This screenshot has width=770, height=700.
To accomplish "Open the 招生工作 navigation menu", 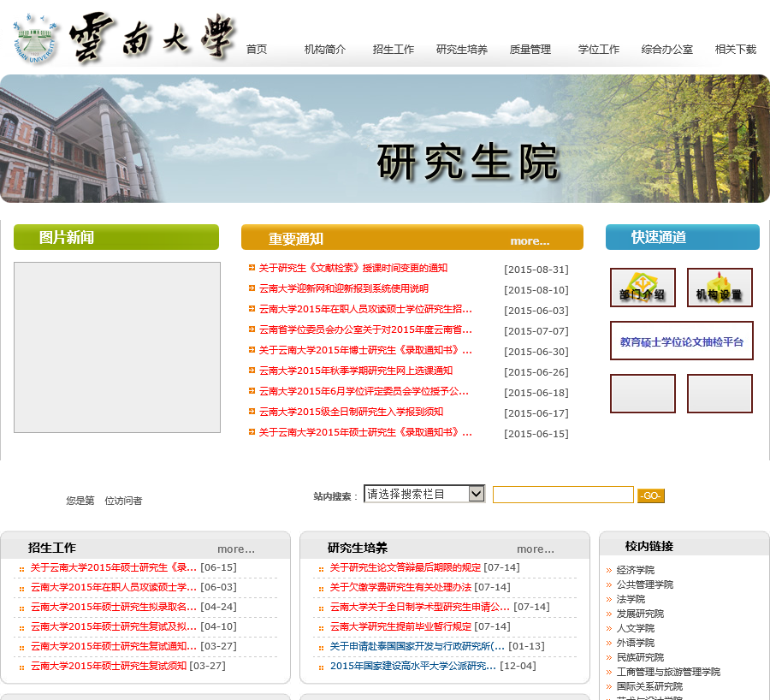I will point(394,49).
